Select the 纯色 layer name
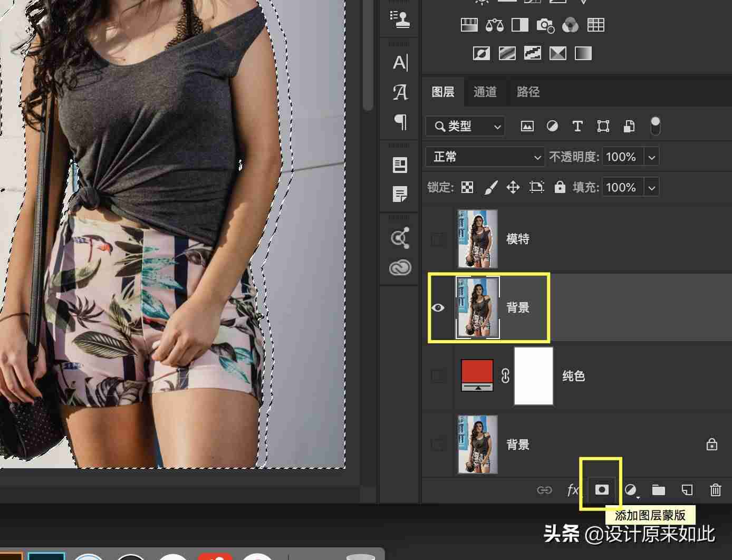Image resolution: width=732 pixels, height=560 pixels. click(x=573, y=376)
